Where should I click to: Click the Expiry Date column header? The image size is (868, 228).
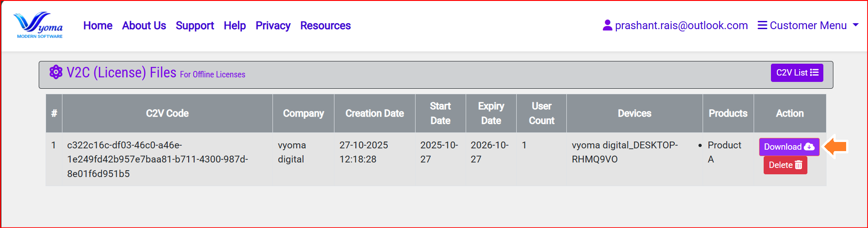point(491,113)
